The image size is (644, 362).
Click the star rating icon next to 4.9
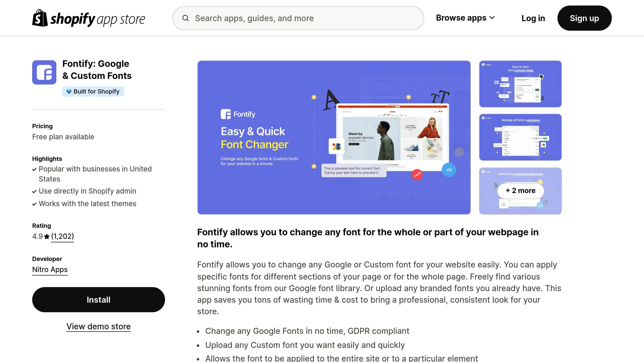click(47, 236)
